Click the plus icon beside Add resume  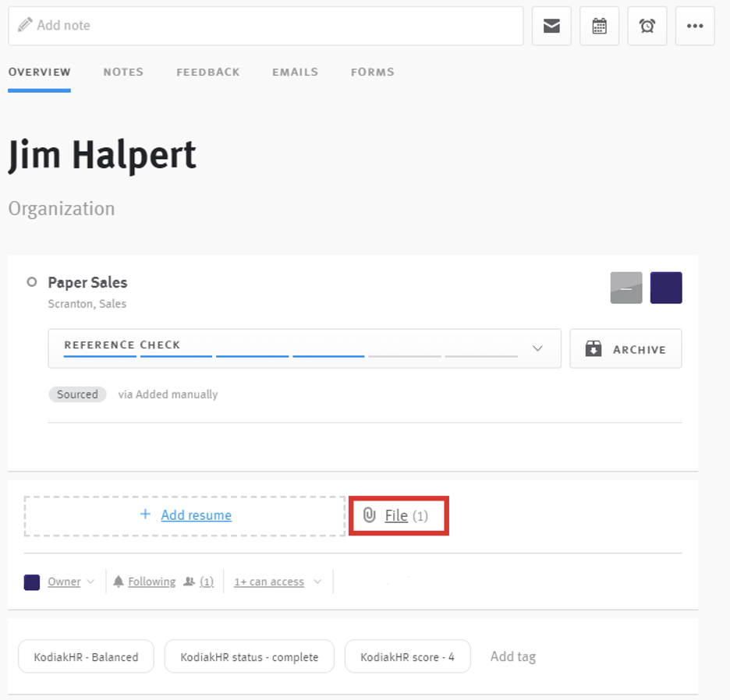tap(145, 514)
